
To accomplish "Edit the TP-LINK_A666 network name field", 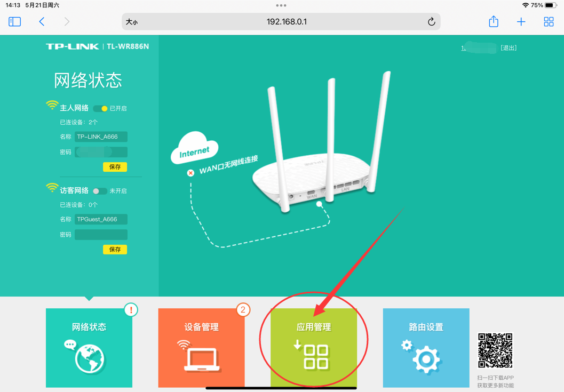I will 101,137.
